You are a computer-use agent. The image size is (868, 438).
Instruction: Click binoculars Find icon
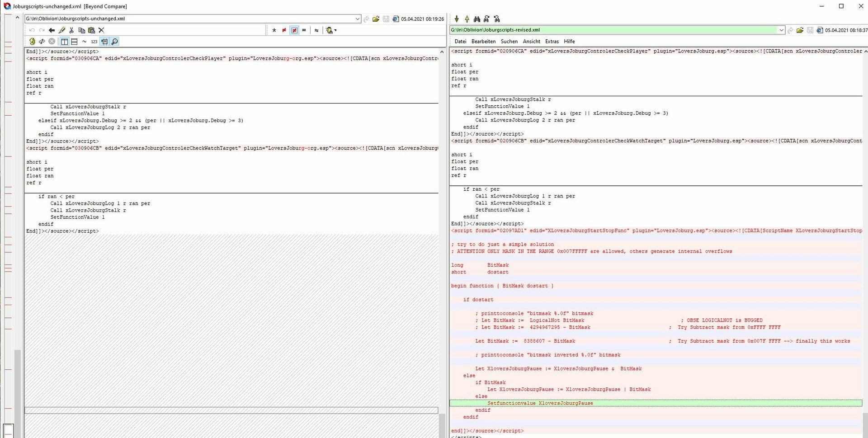(x=477, y=19)
